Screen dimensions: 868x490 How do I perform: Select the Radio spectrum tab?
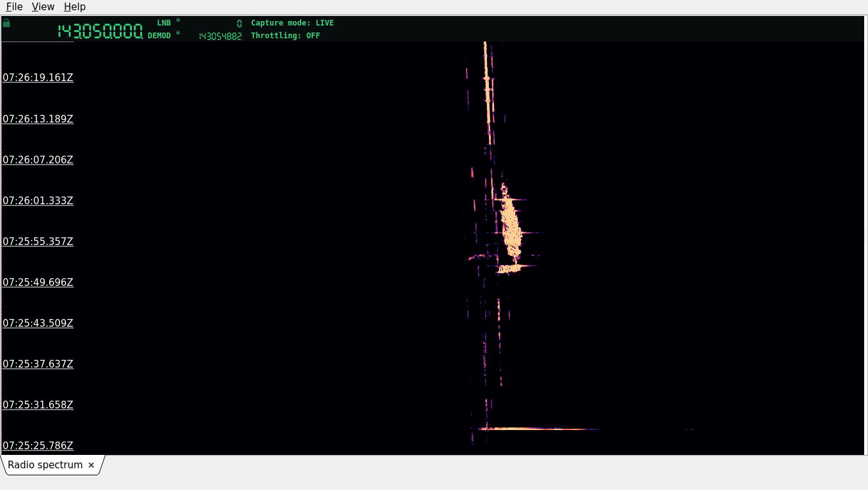[x=45, y=465]
